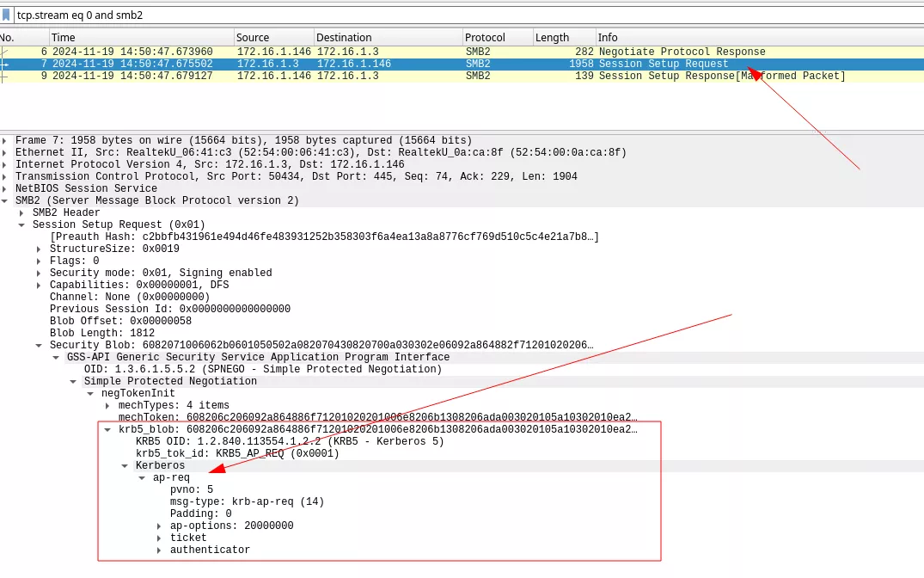Collapse the Kerberos subtree
Image resolution: width=924 pixels, height=578 pixels.
pyautogui.click(x=123, y=464)
